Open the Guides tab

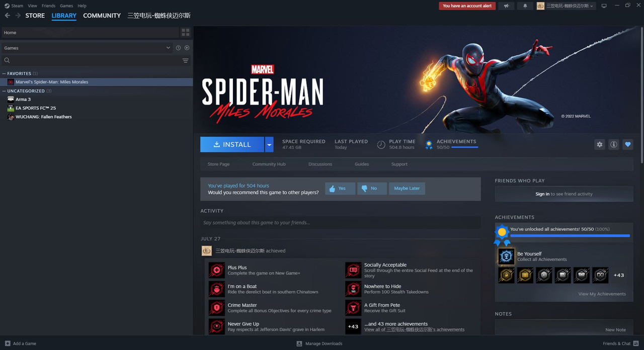click(362, 164)
